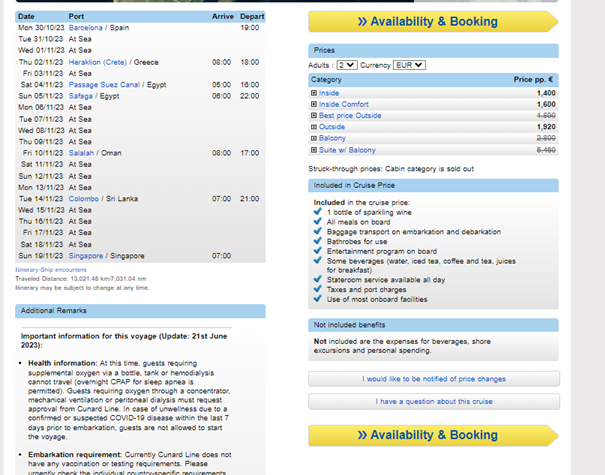605x475 pixels.
Task: Click the checkmark beside Taxes and port charges
Action: coord(318,289)
